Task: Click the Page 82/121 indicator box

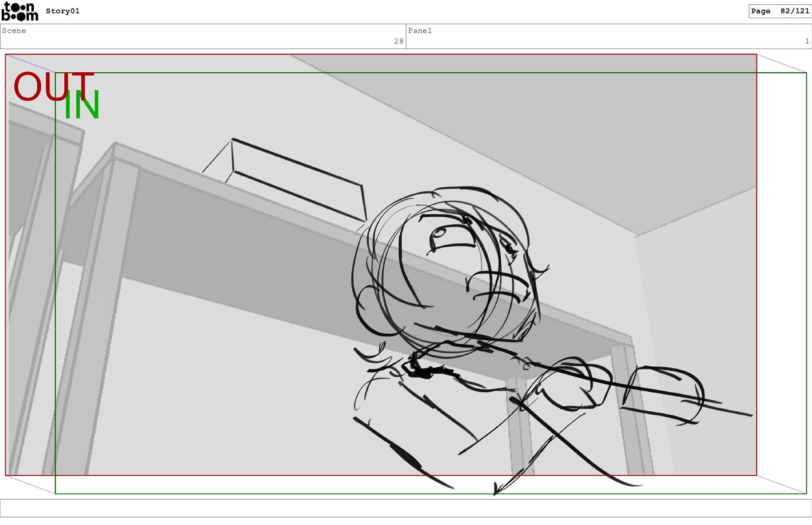Action: click(779, 11)
